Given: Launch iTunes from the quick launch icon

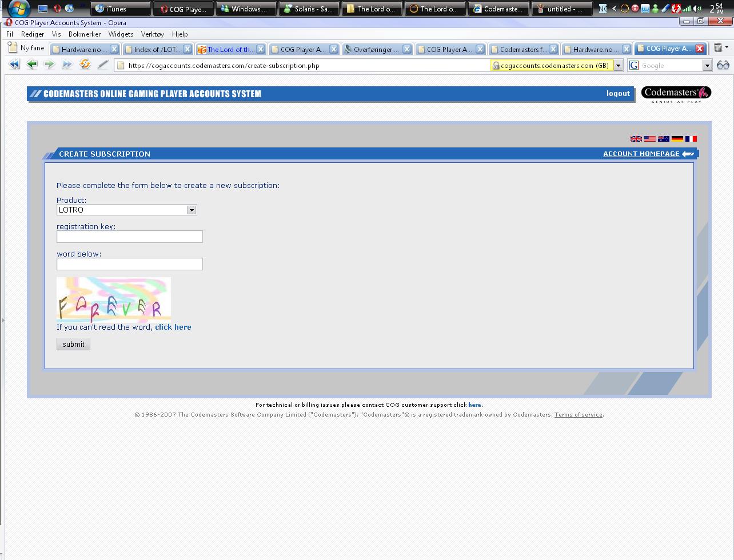Looking at the screenshot, I should click(x=69, y=9).
